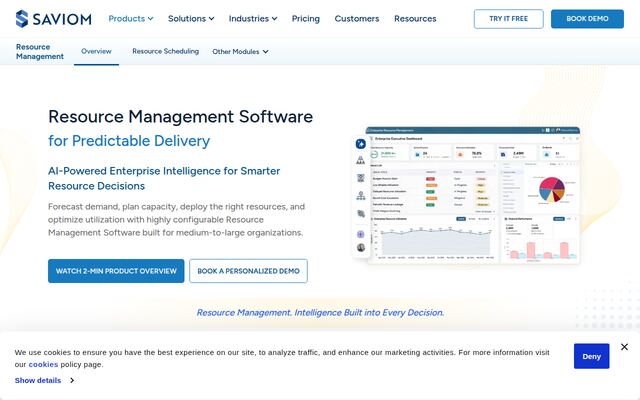
Task: Click the TRY IT FREE button
Action: pos(509,19)
